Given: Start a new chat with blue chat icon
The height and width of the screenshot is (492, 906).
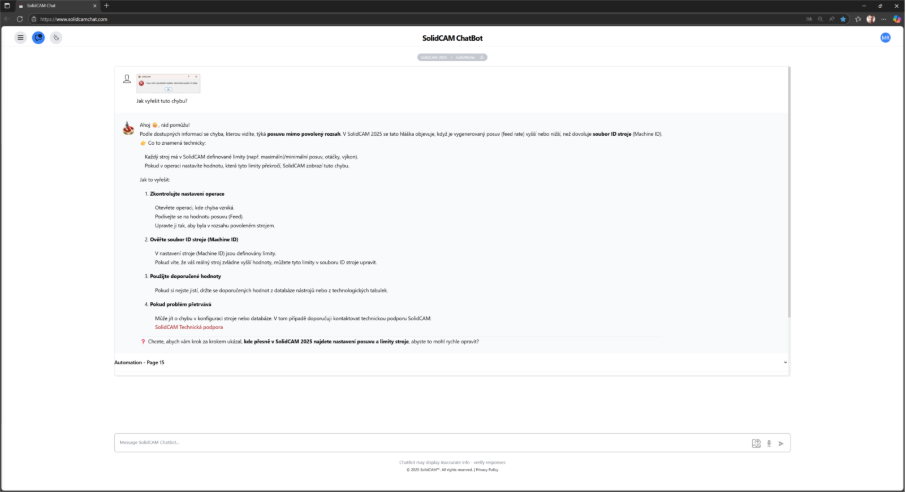Looking at the screenshot, I should 38,38.
